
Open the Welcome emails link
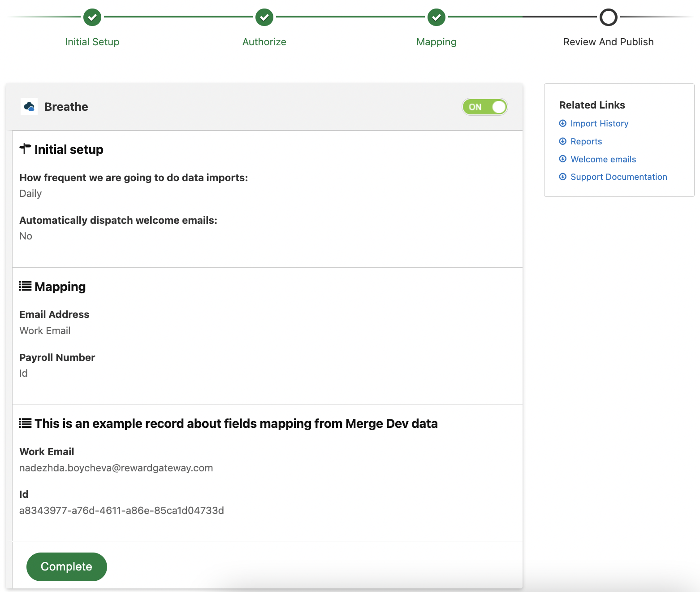point(603,159)
